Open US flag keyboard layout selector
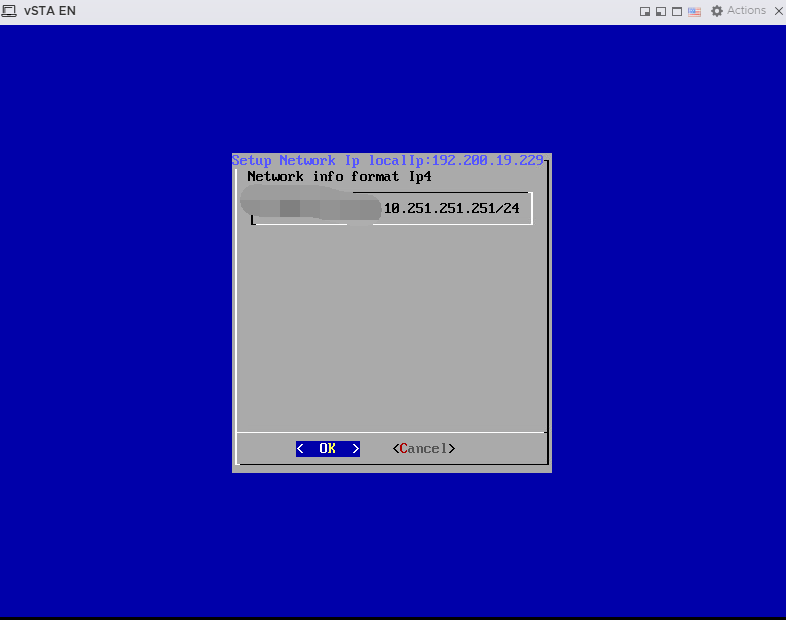The width and height of the screenshot is (786, 620). pos(694,11)
